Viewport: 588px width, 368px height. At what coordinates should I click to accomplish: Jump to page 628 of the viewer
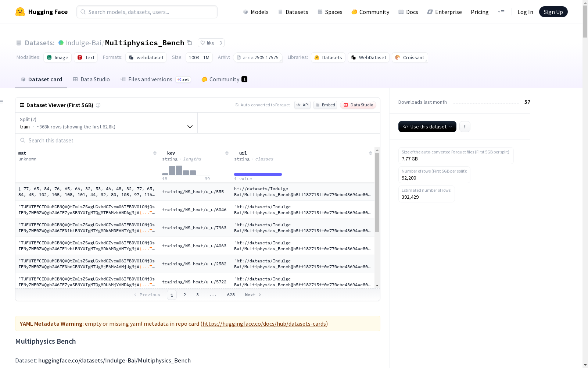(x=231, y=295)
